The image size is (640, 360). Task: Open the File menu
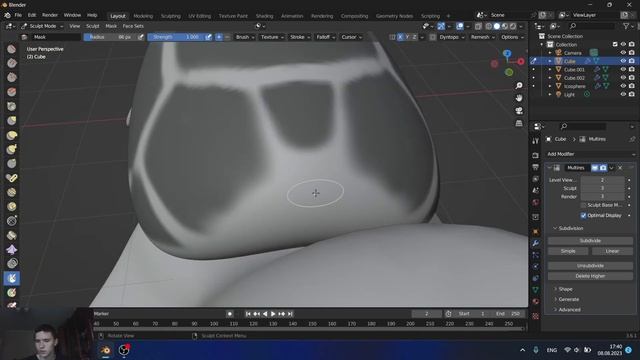[x=18, y=15]
